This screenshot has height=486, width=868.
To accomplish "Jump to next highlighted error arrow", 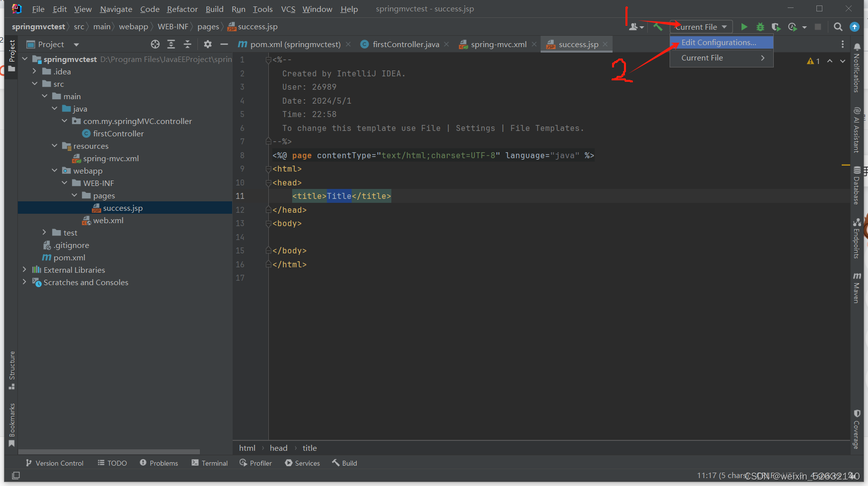I will tap(843, 61).
